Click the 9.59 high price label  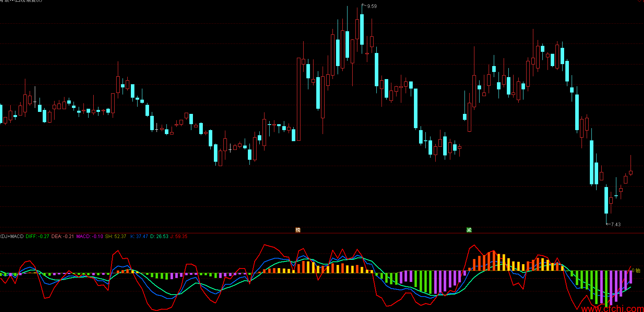pyautogui.click(x=372, y=6)
